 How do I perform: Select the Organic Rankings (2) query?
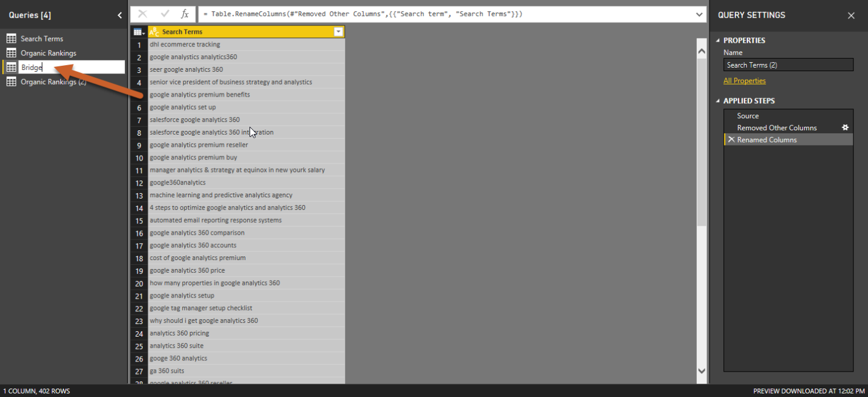pos(54,81)
